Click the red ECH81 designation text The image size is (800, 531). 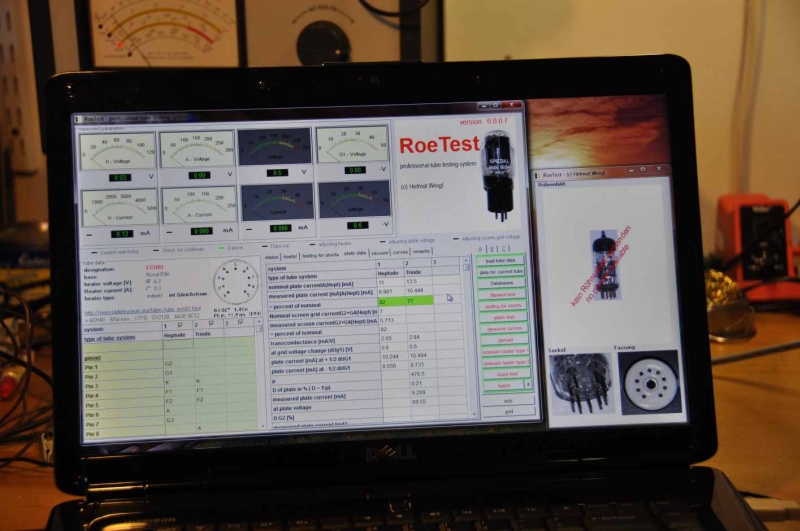click(155, 267)
